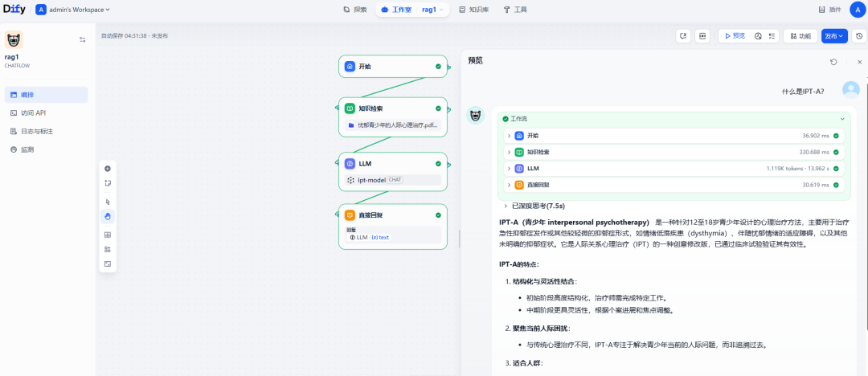Open the 发布 publish dropdown
The width and height of the screenshot is (868, 376).
tap(834, 35)
